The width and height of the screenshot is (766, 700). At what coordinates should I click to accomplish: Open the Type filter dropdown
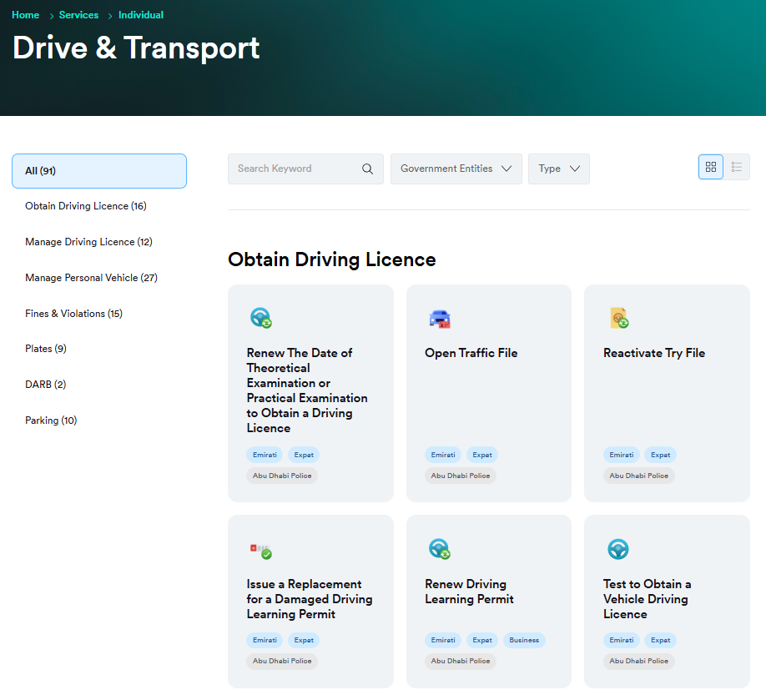(x=559, y=169)
